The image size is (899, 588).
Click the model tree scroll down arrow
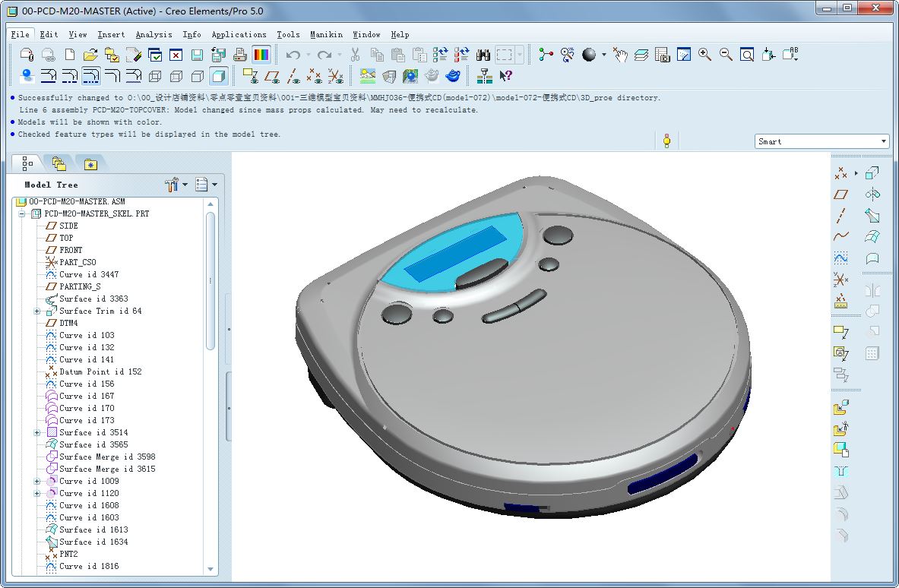click(x=211, y=569)
